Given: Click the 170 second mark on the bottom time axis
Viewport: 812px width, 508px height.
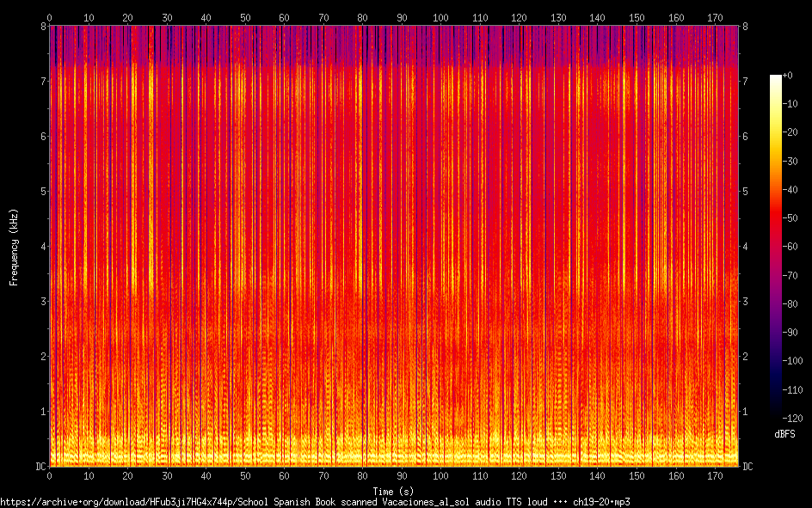Looking at the screenshot, I should click(715, 475).
